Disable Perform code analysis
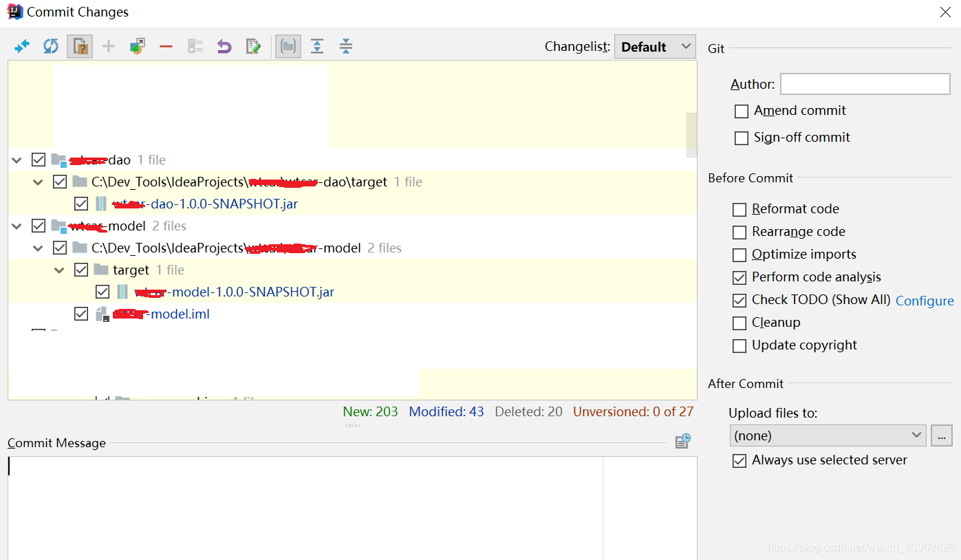Image resolution: width=961 pixels, height=560 pixels. coord(739,278)
